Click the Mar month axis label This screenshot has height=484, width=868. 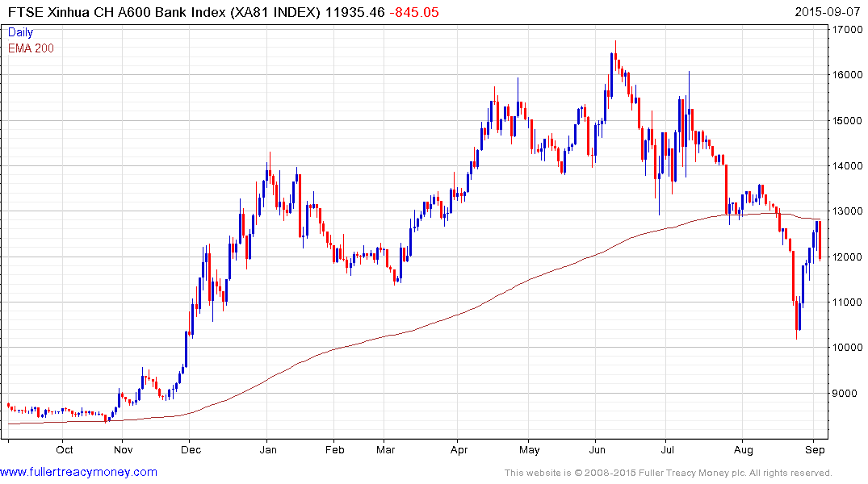(385, 449)
